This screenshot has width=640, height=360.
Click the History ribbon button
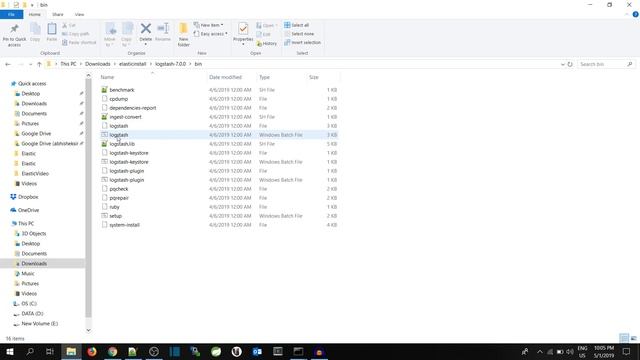[267, 43]
